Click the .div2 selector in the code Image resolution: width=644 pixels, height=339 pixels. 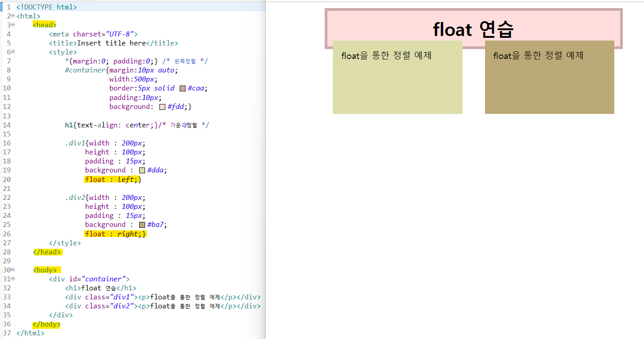[x=75, y=197]
